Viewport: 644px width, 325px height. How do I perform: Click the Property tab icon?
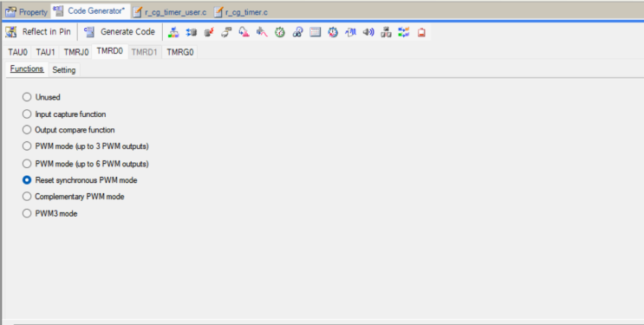[x=10, y=12]
